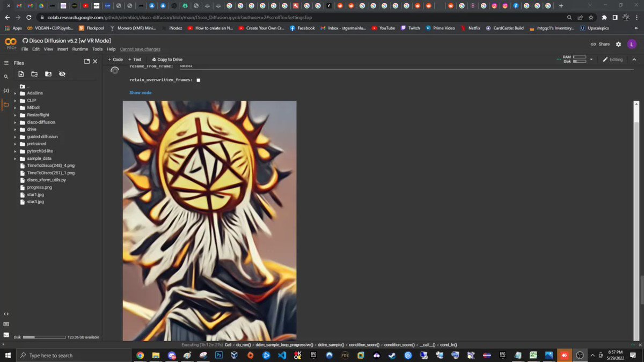Screen dimensions: 644x362
Task: Open the Insert menu
Action: 63,49
